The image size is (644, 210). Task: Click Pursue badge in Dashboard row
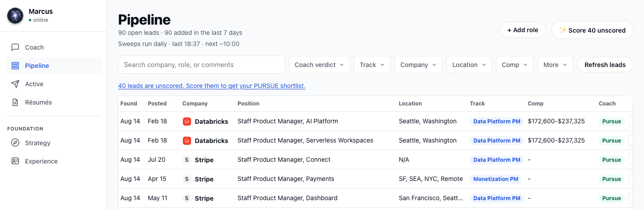pyautogui.click(x=611, y=198)
